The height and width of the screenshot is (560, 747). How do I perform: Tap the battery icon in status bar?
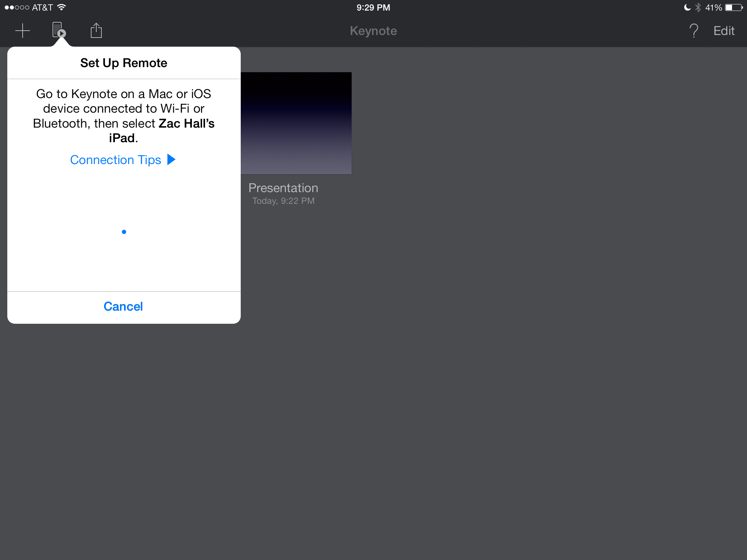point(734,7)
